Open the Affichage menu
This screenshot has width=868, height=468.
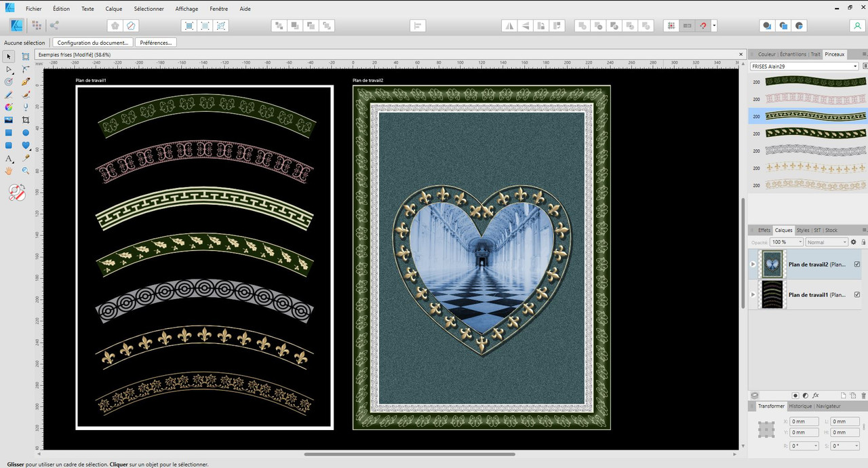tap(186, 9)
